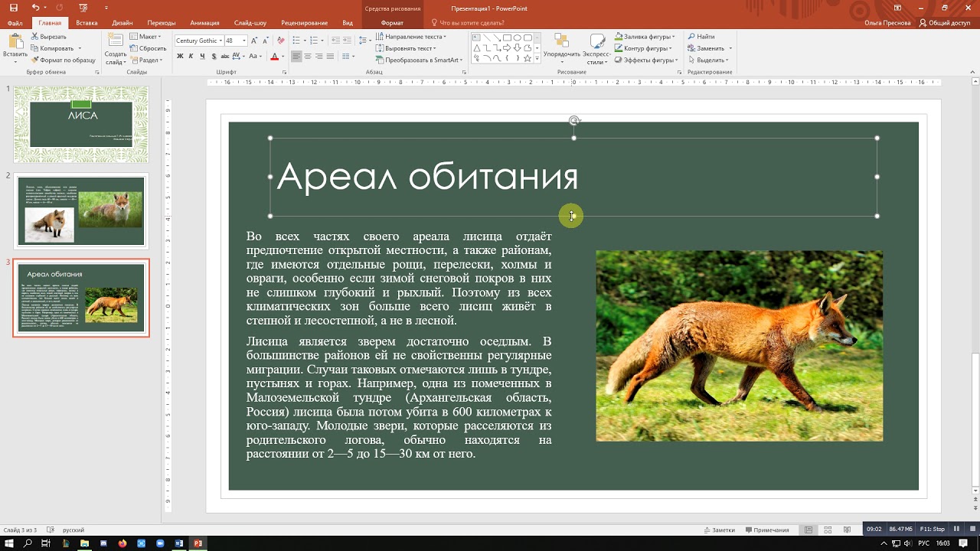Apply bulleted list formatting
Screen dimensions: 980x551
click(298, 41)
